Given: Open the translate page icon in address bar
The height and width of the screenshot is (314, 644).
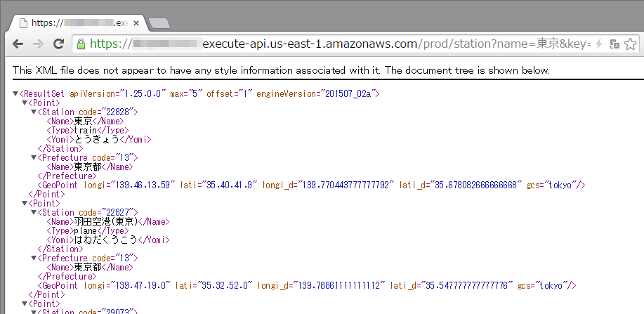Looking at the screenshot, I should coord(615,44).
